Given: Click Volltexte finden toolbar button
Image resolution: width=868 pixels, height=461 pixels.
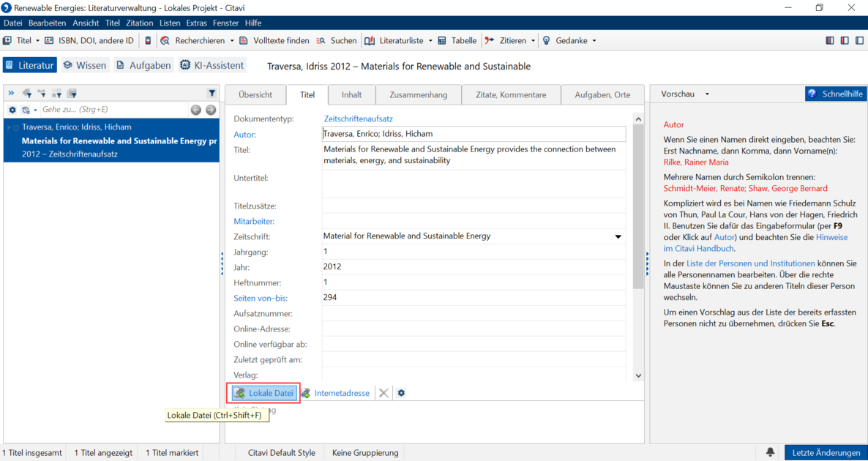Looking at the screenshot, I should tap(274, 40).
